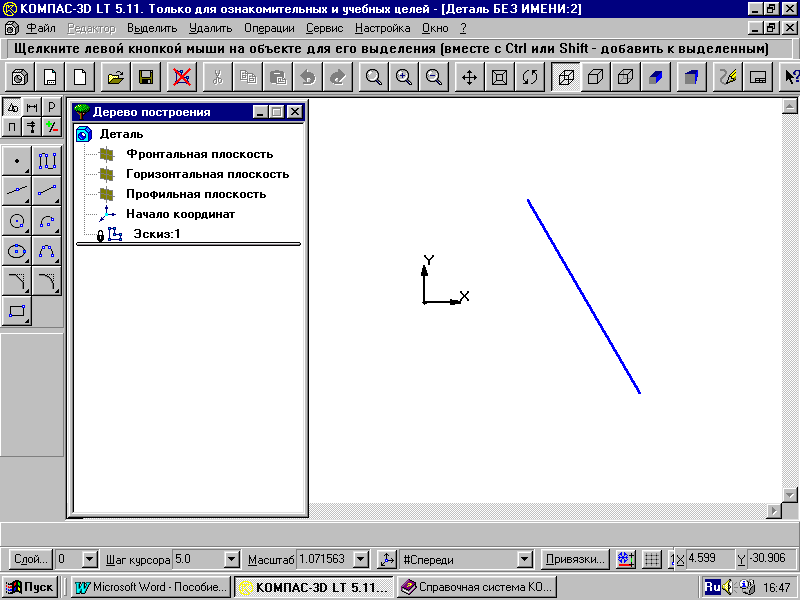Screen dimensions: 800x600
Task: Open the view orientation #Спереди dropdown
Action: tap(524, 560)
